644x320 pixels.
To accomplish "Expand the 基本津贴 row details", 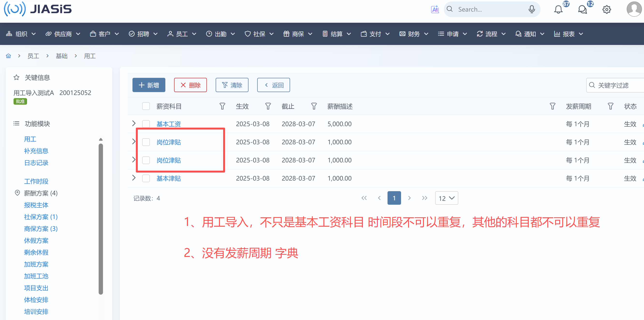I will point(134,178).
